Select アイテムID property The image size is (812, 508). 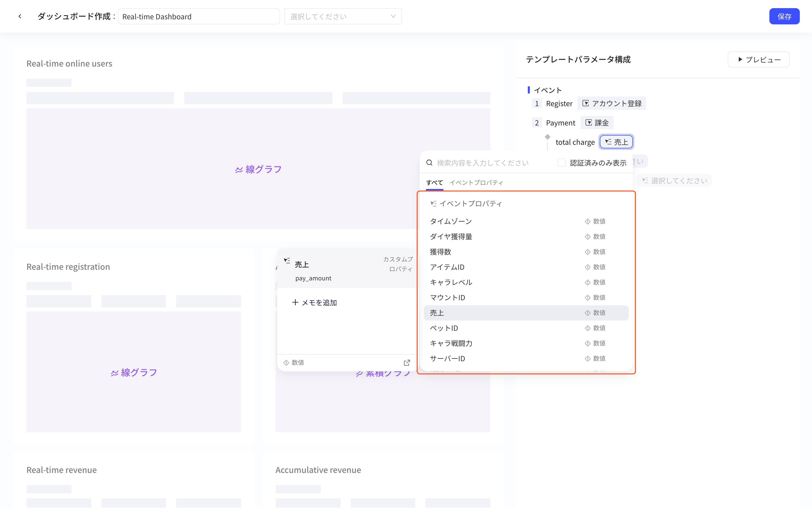[526, 267]
